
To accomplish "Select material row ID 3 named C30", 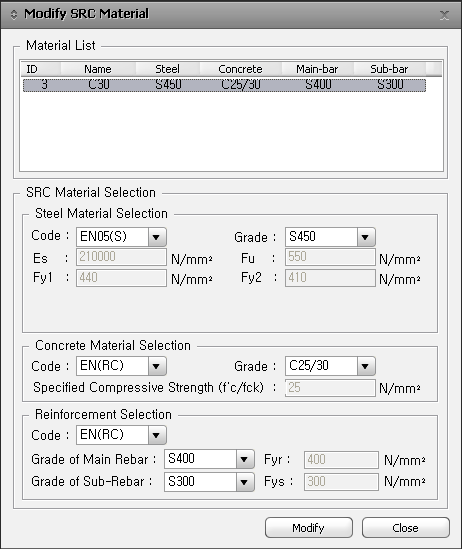I will [224, 85].
